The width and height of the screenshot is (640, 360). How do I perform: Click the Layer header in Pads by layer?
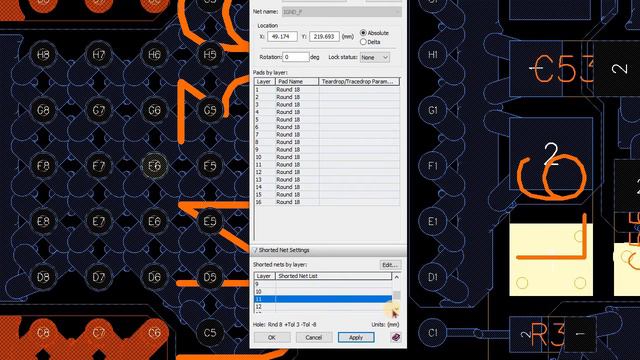(264, 82)
